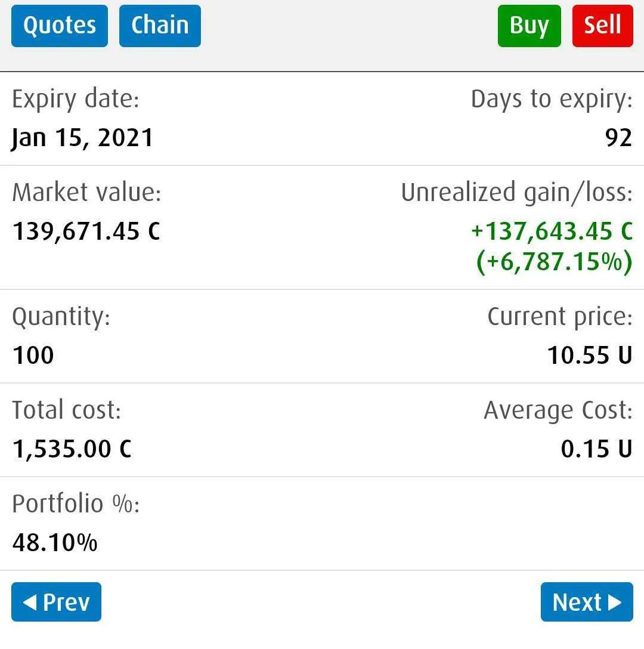The height and width of the screenshot is (649, 644).
Task: Open the option Chain
Action: (x=160, y=26)
